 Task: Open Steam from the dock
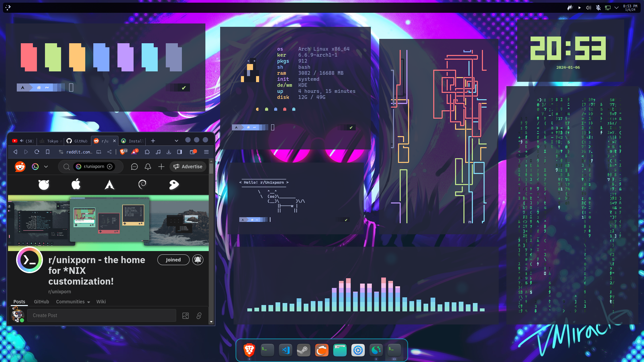[x=303, y=350]
